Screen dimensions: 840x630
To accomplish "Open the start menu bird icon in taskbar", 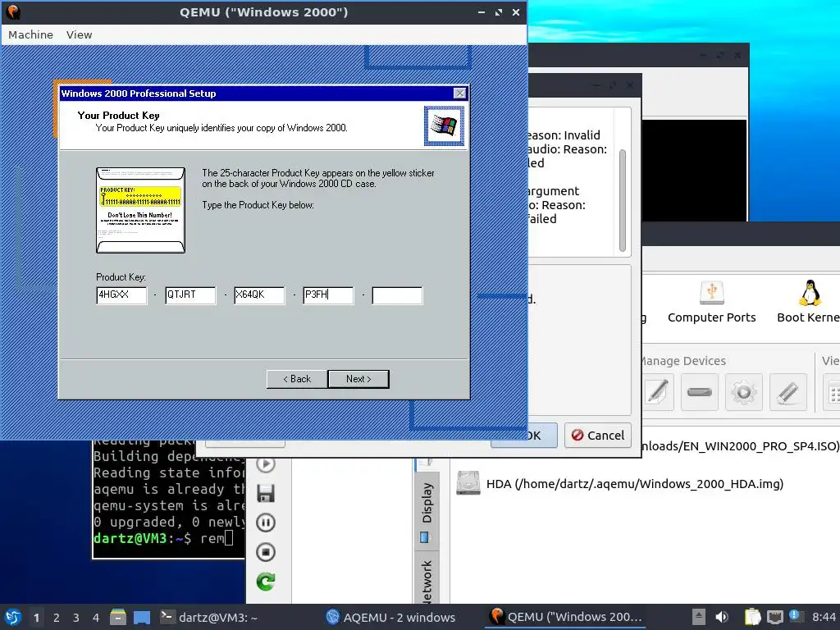I will coord(13,617).
